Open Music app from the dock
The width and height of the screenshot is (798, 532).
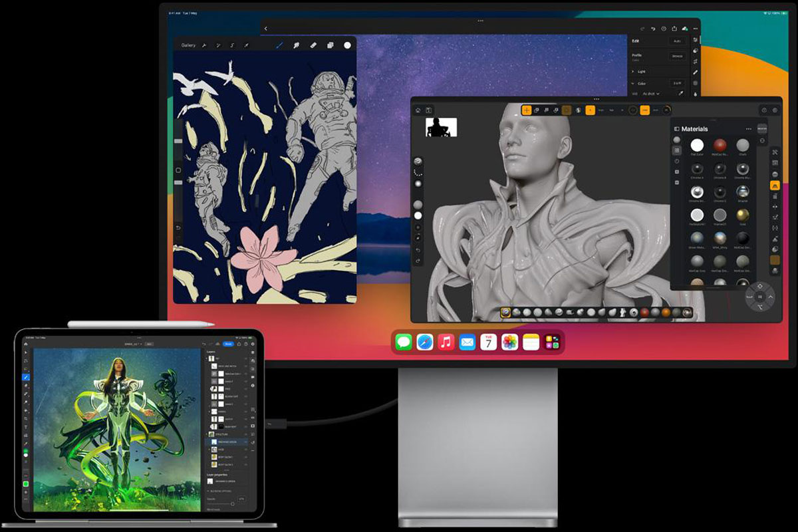446,342
